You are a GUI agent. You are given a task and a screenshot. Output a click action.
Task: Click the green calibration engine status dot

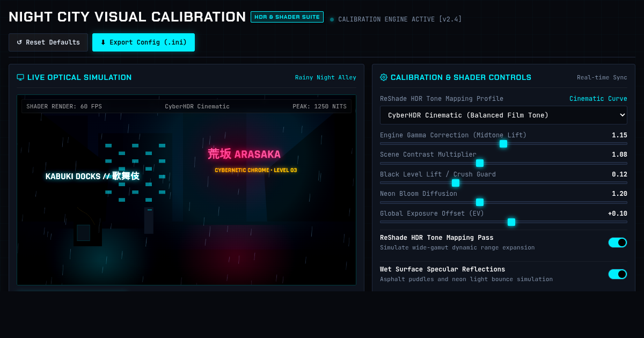pos(332,19)
